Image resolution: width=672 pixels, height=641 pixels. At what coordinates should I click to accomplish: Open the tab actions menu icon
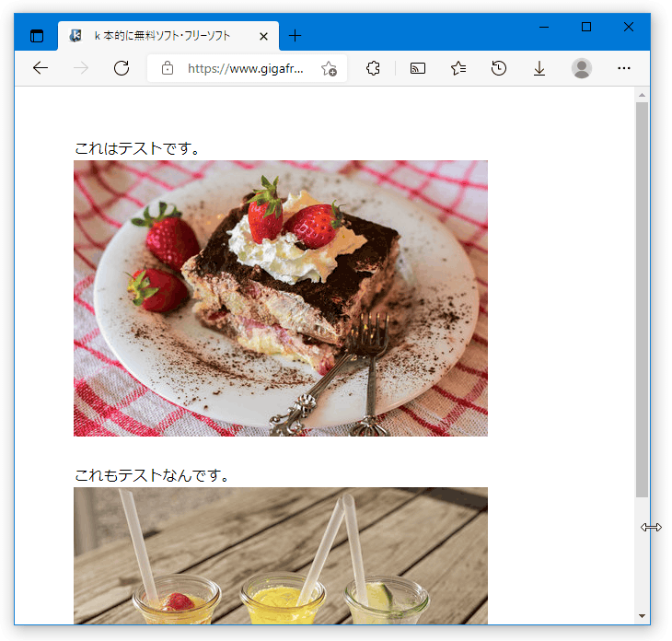[37, 36]
